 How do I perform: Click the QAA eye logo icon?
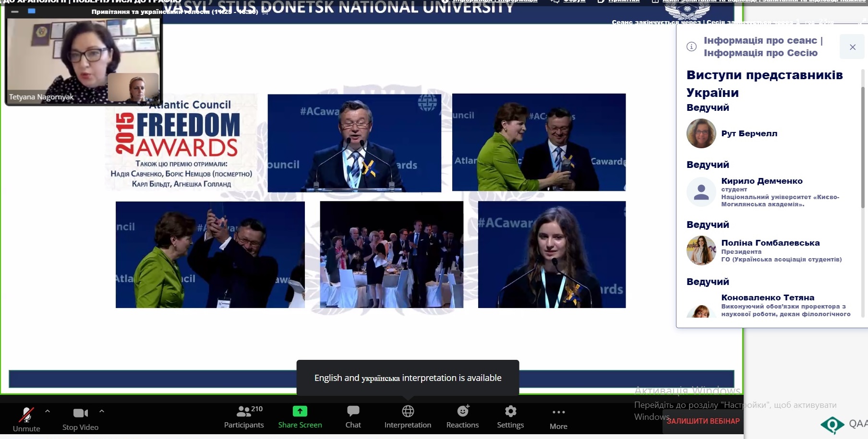(832, 425)
